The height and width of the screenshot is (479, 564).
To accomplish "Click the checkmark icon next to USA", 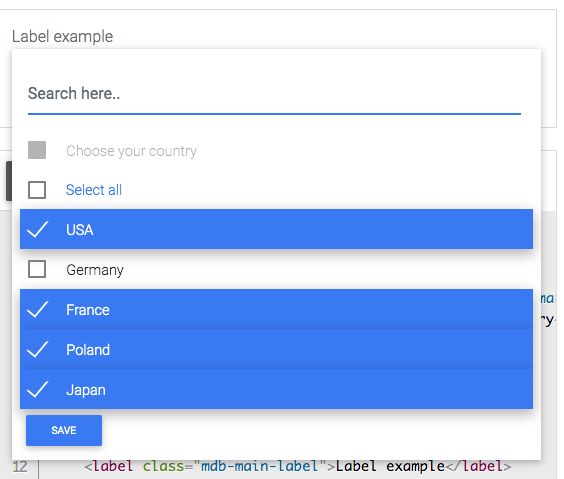I will [x=38, y=229].
